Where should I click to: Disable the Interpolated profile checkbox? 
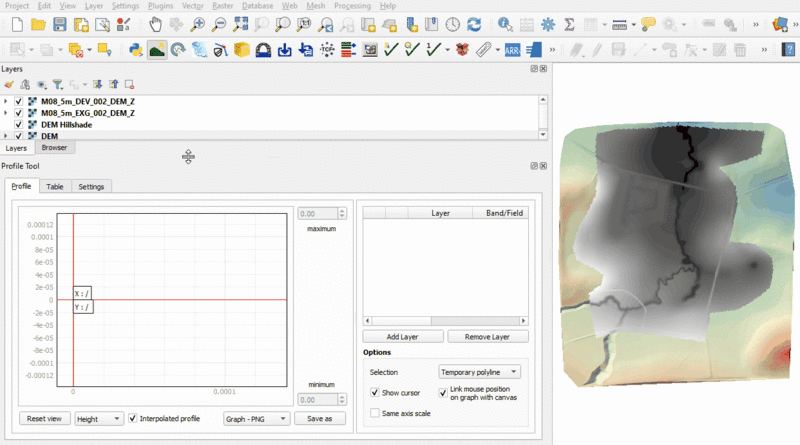[x=133, y=418]
